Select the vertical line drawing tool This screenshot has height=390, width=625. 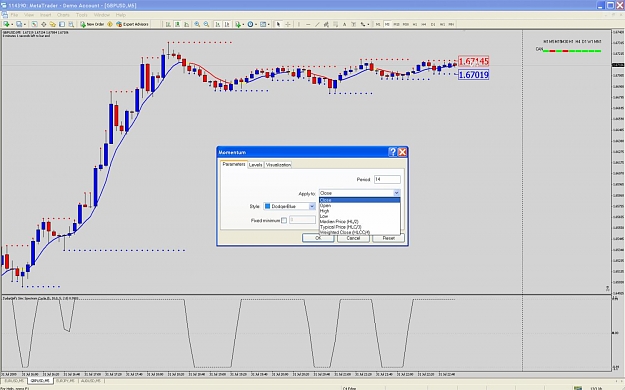299,24
